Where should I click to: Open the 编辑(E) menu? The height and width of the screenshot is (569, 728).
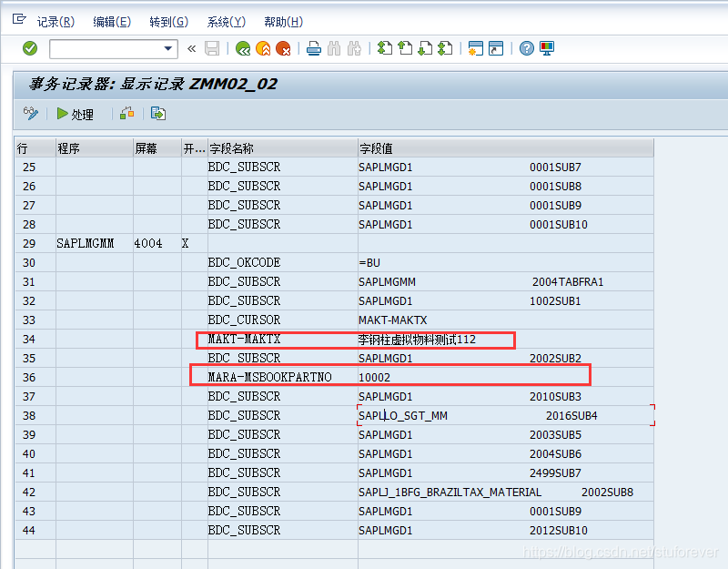click(112, 22)
